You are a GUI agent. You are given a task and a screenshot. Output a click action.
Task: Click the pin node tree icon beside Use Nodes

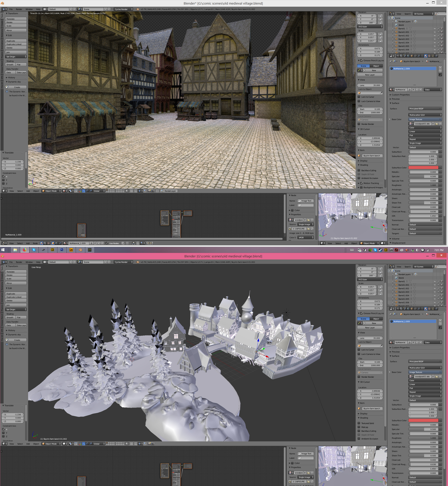(x=123, y=243)
